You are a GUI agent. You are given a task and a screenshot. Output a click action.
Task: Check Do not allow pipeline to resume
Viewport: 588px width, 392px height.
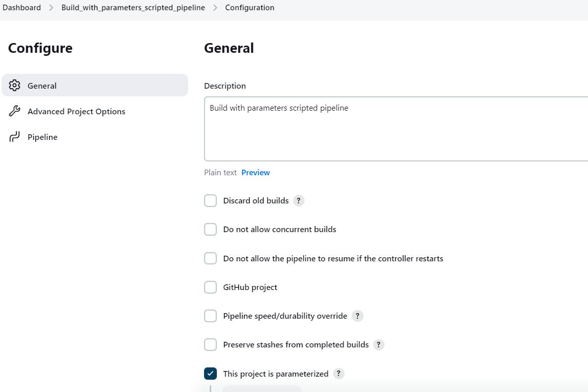tap(211, 258)
